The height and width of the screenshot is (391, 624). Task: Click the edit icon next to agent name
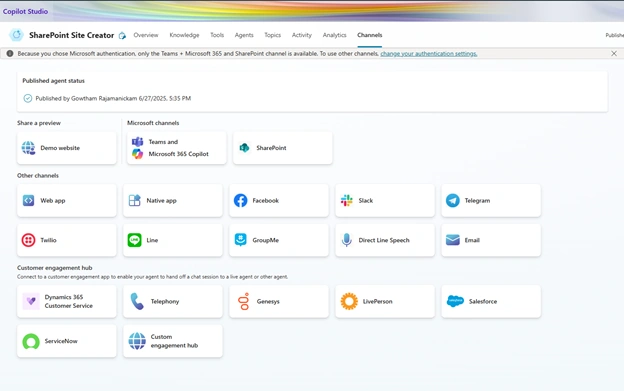[122, 35]
